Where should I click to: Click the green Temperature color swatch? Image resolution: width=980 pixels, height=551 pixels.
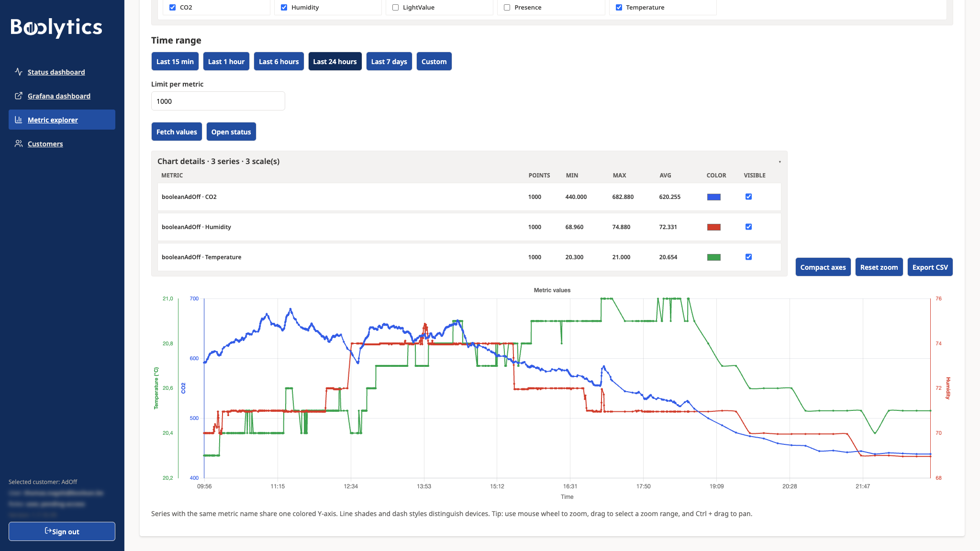714,257
